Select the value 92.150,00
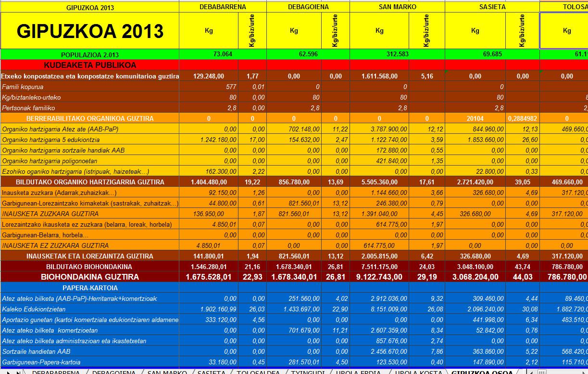This screenshot has height=374, width=588. click(x=209, y=193)
